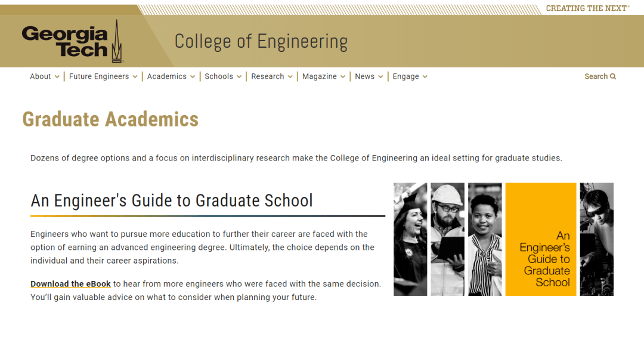Expand the About menu chevron

pyautogui.click(x=57, y=77)
